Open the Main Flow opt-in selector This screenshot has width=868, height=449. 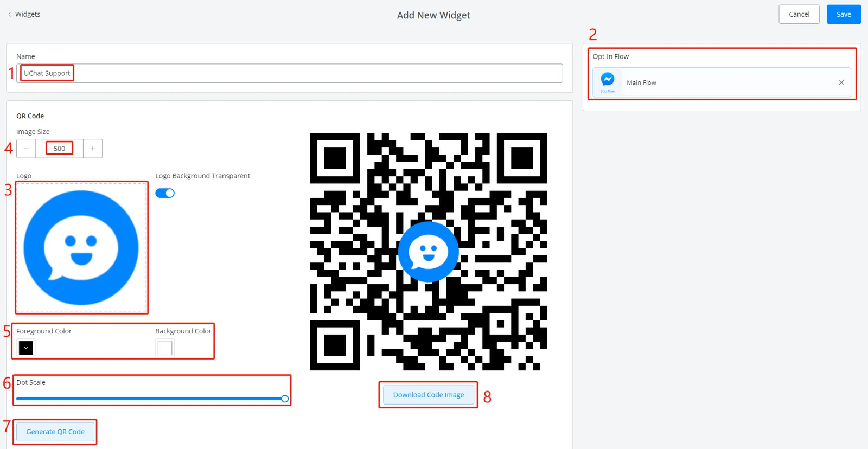[x=722, y=82]
